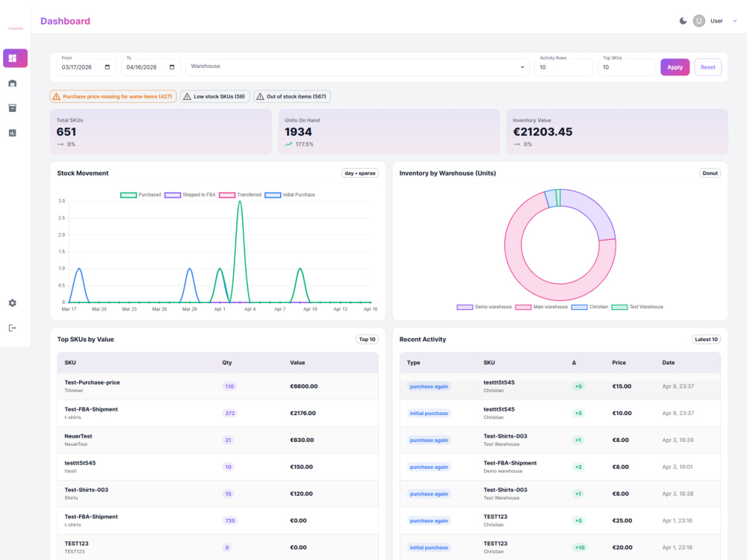Toggle Initial Purchase legend series
The width and height of the screenshot is (747, 560).
pos(290,195)
